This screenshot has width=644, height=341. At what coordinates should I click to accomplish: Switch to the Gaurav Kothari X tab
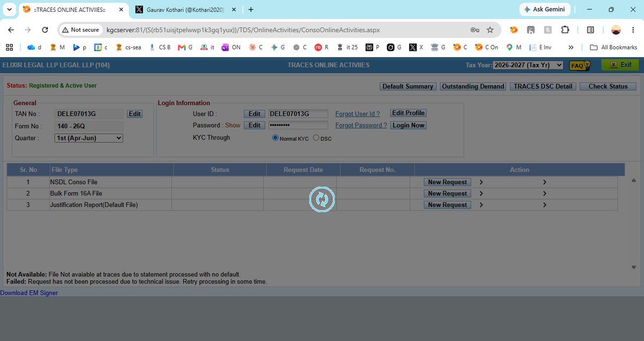pos(185,10)
